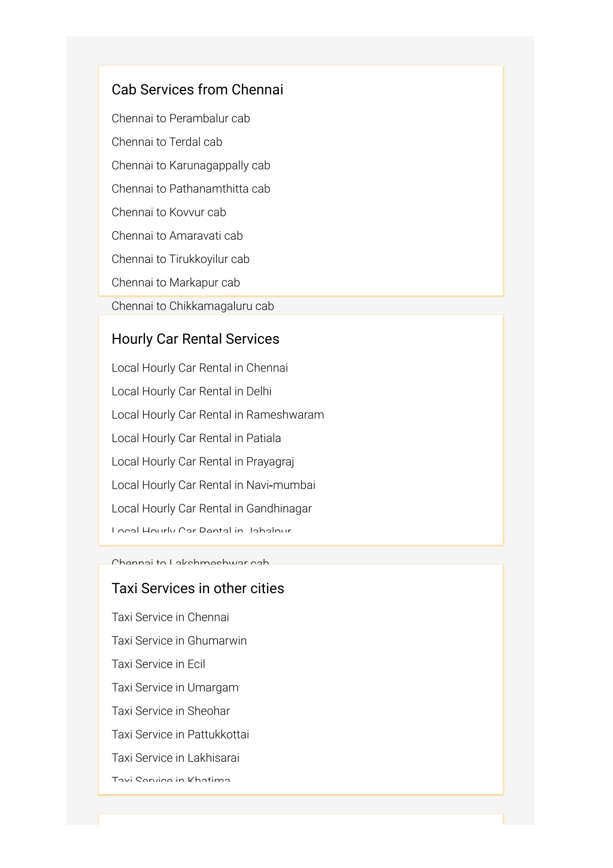Select Taxi Service in Ghumarwin

(180, 640)
